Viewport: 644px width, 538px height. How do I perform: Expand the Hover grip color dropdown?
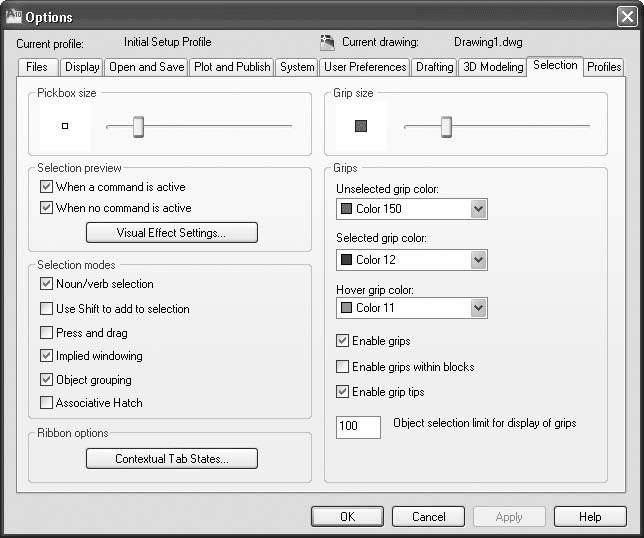(x=478, y=308)
